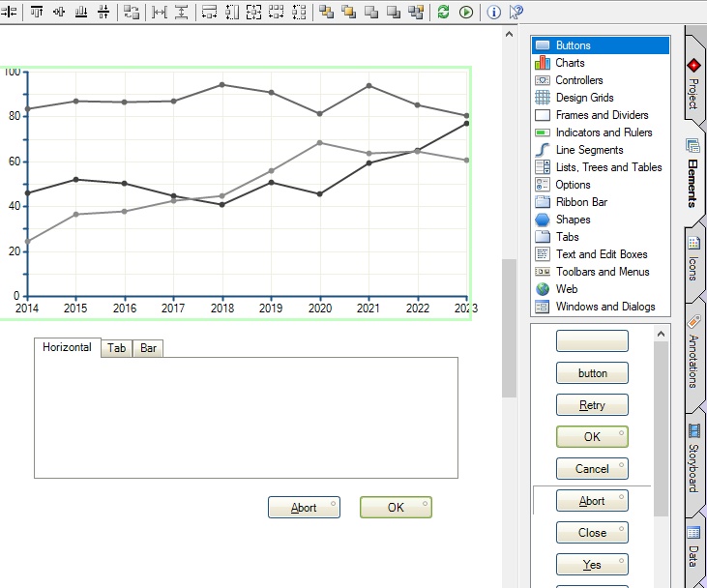Switch to the Project side tab
Screen dimensions: 707x588
coord(693,82)
